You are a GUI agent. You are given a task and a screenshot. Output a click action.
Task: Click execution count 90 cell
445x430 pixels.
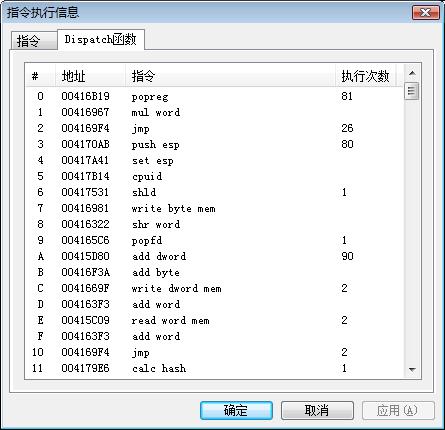(347, 256)
